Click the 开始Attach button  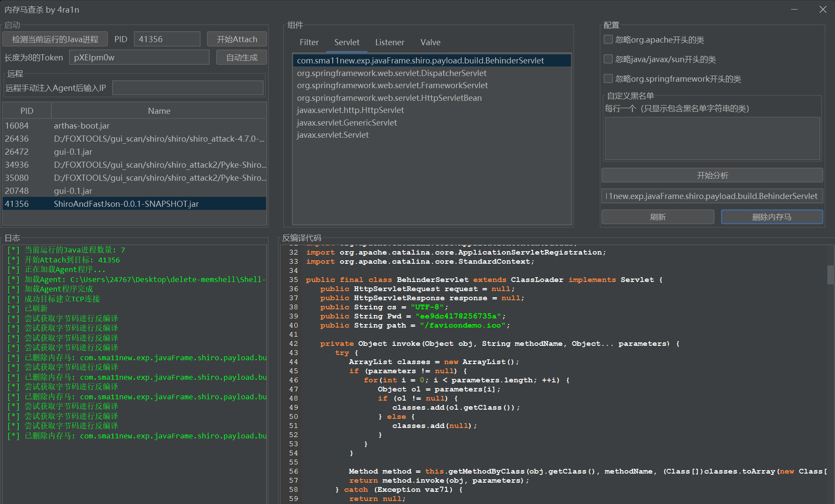pyautogui.click(x=237, y=39)
